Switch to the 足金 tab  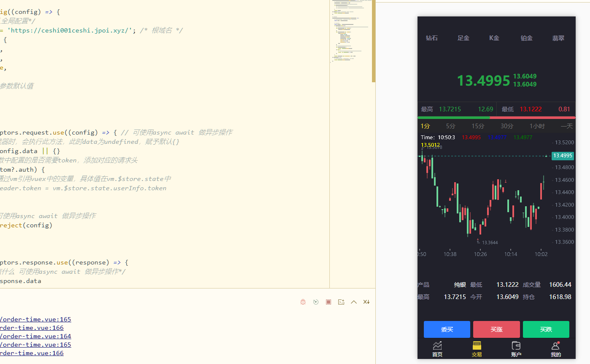click(x=463, y=38)
